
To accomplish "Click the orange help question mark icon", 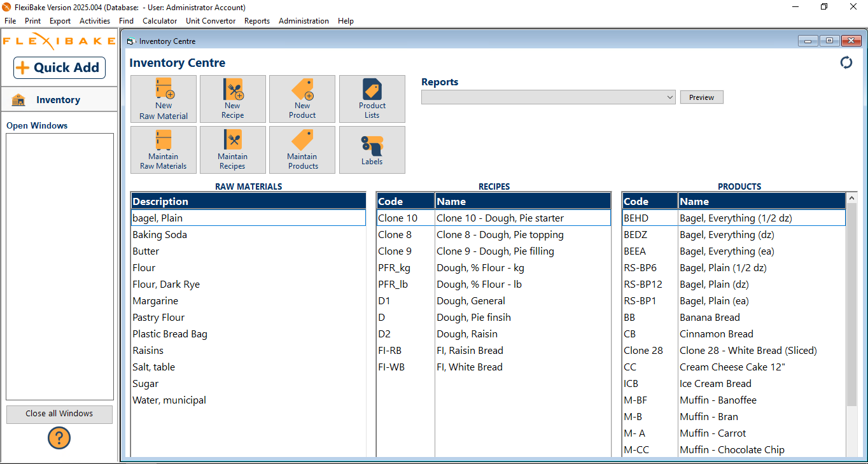I will point(59,438).
